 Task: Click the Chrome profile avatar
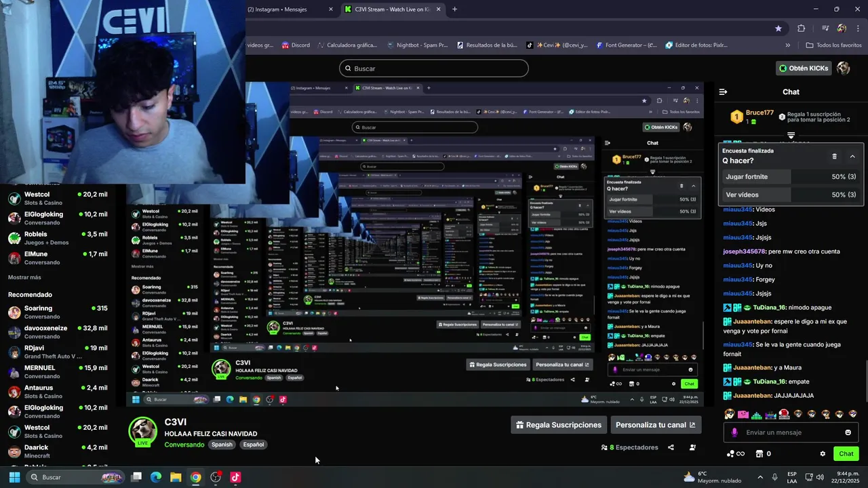842,28
